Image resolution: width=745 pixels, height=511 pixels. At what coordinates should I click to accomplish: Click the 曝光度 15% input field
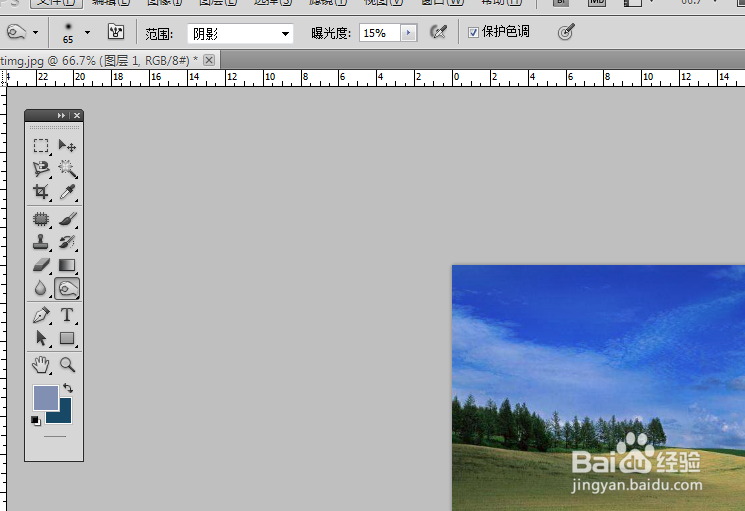(x=380, y=33)
